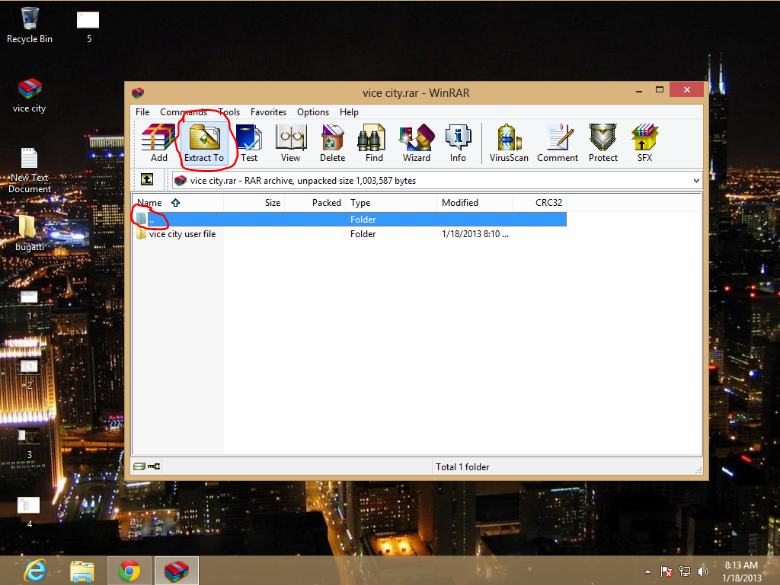Select vice city archive desktop icon
The height and width of the screenshot is (585, 780).
pyautogui.click(x=29, y=96)
